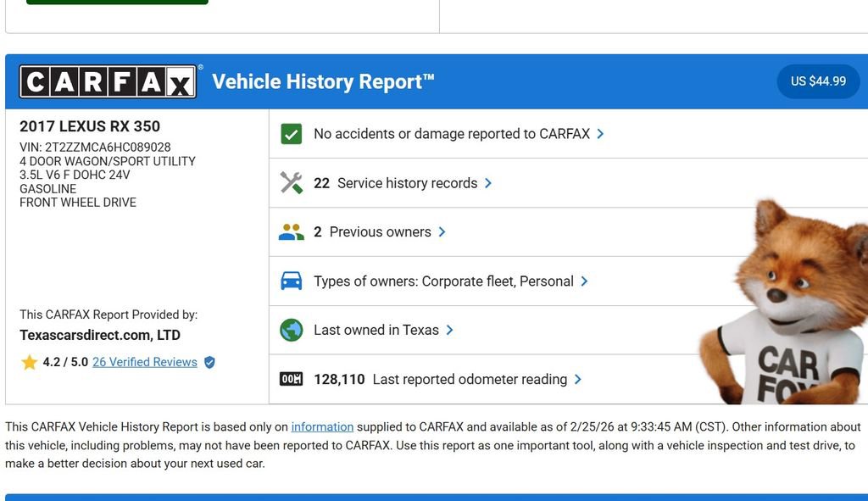Expand the Last owned in Texas chevron
This screenshot has width=868, height=501.
(x=449, y=330)
